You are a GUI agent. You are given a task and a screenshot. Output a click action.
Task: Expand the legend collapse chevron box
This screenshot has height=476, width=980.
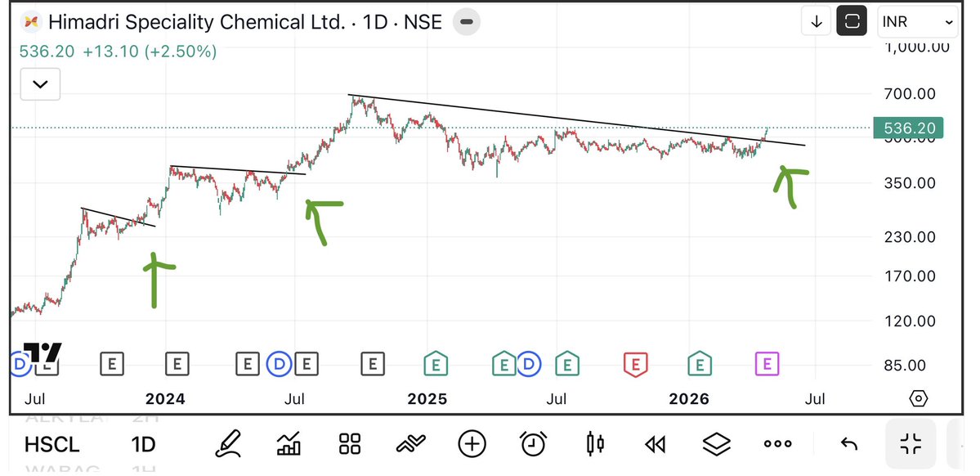pyautogui.click(x=41, y=83)
